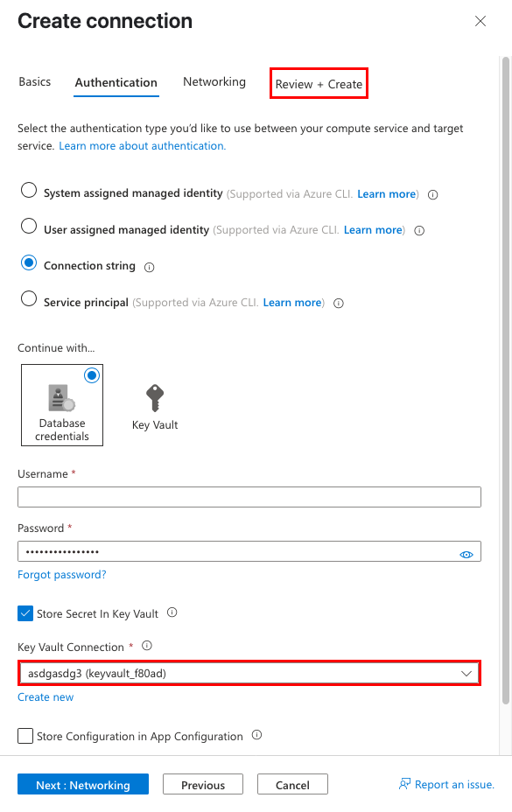Enable Store Configuration in App Configuration

pyautogui.click(x=25, y=736)
